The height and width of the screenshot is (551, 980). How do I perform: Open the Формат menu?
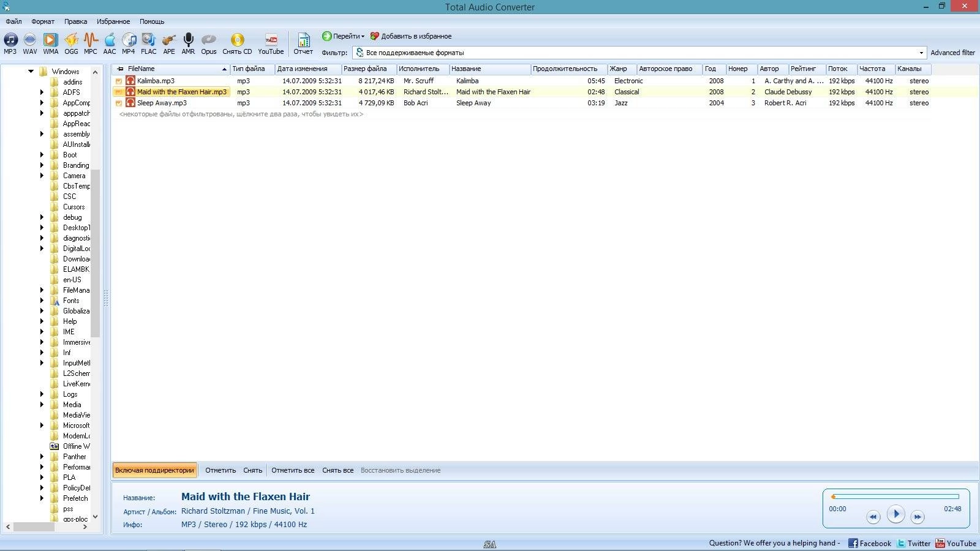pyautogui.click(x=43, y=21)
